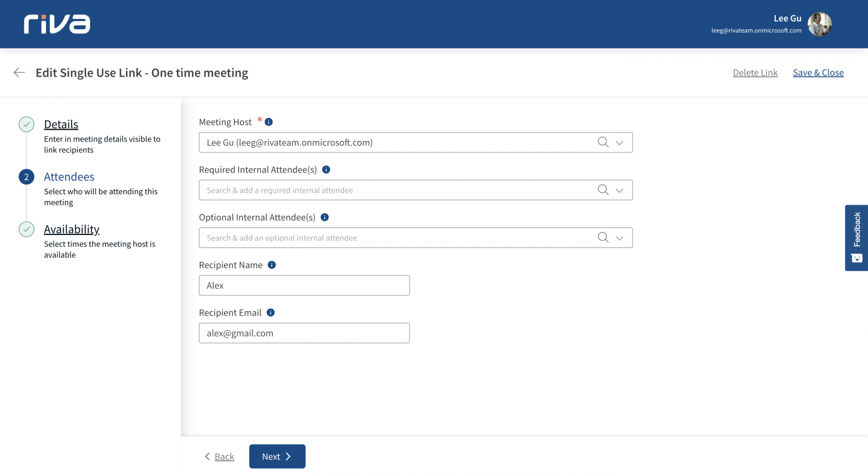Click the Details step checkmark circle
The image size is (868, 476).
27,124
